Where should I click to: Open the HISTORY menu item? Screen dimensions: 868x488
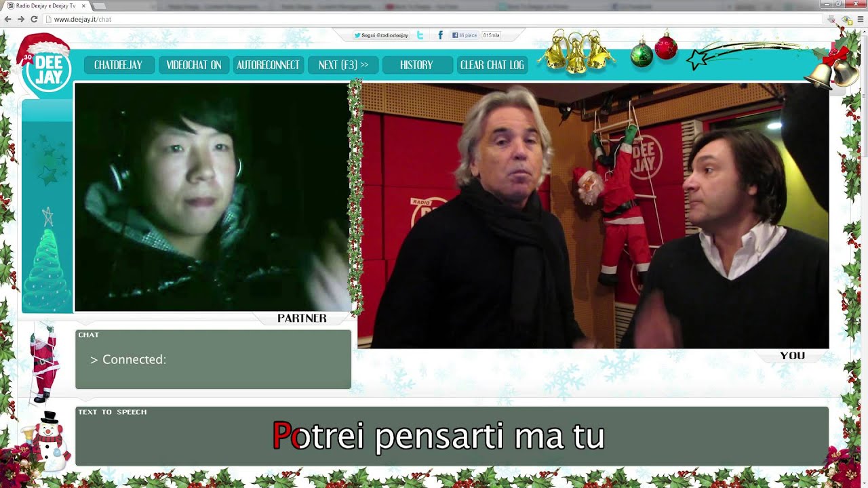coord(416,65)
